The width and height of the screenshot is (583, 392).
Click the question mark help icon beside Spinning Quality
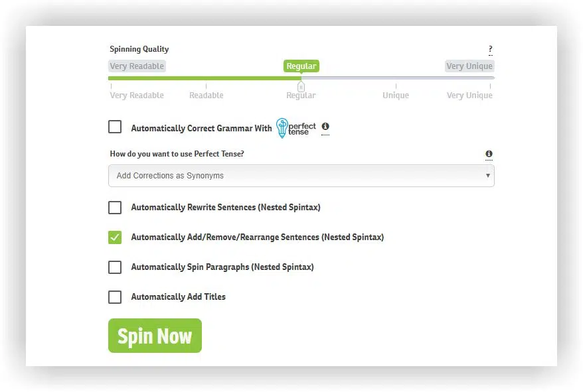pyautogui.click(x=491, y=49)
